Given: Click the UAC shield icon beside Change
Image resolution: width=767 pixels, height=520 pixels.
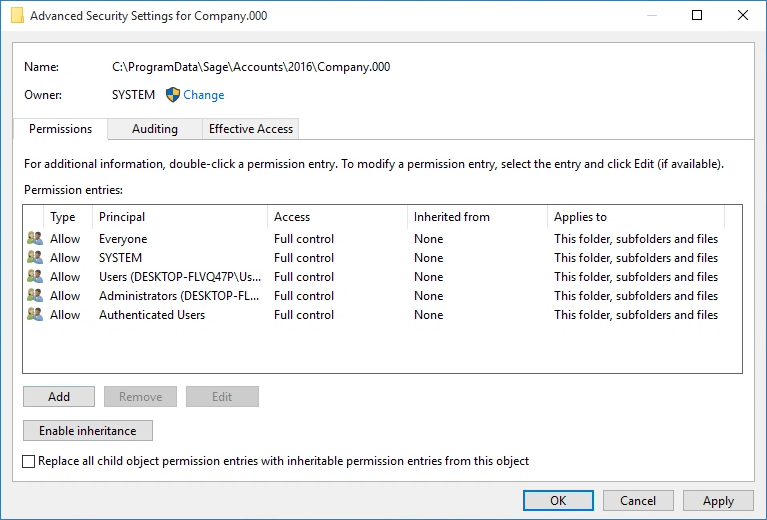Looking at the screenshot, I should click(172, 95).
